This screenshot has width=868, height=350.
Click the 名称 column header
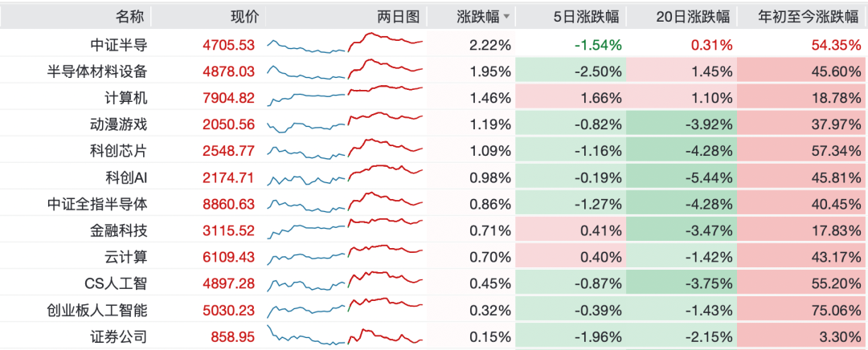(131, 17)
